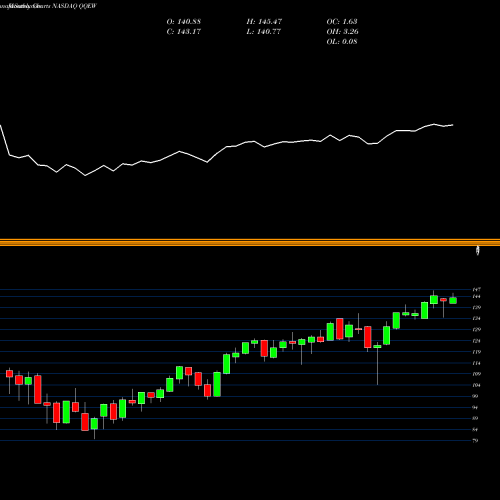This screenshot has height=500, width=500.
Task: Click the end point of the white line chart
Action: tap(453, 125)
